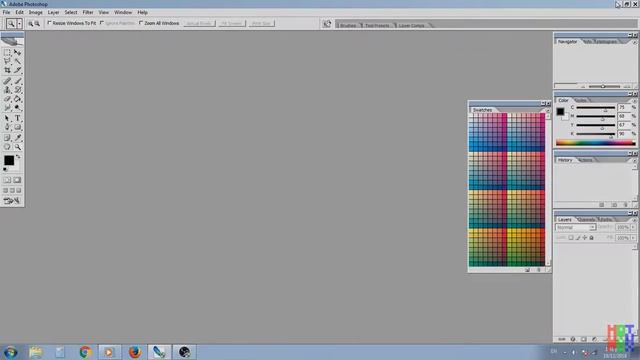
Task: Select the Magic Wand tool
Action: pyautogui.click(x=18, y=61)
